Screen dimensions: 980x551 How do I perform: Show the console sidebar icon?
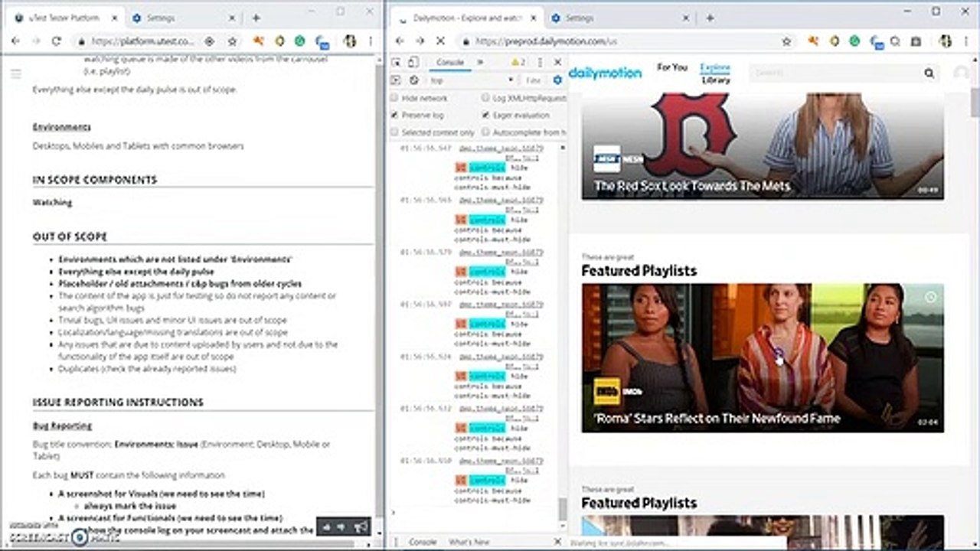(396, 80)
